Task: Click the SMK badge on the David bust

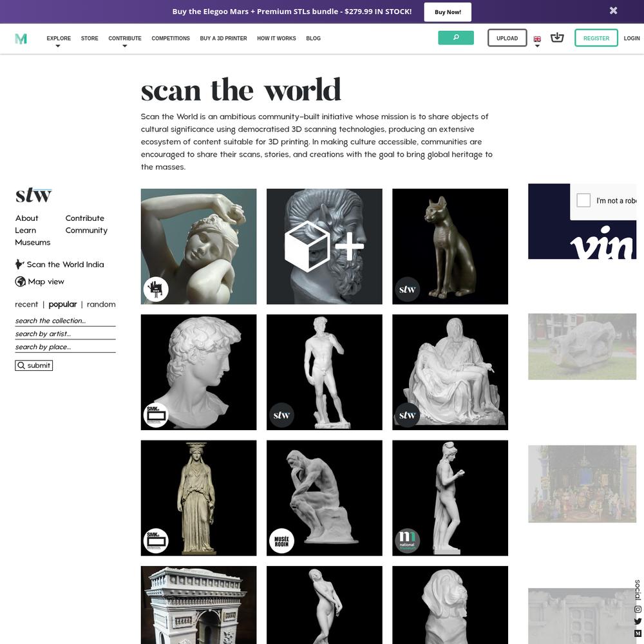Action: pyautogui.click(x=156, y=415)
